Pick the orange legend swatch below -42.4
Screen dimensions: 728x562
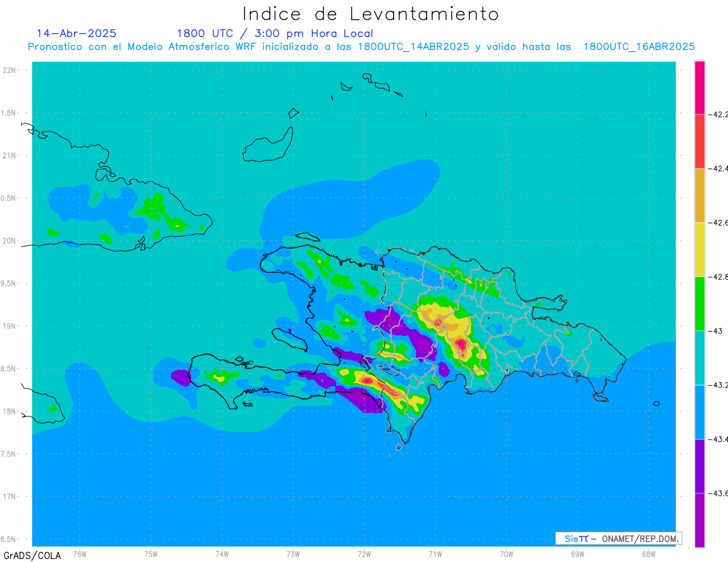pos(699,195)
